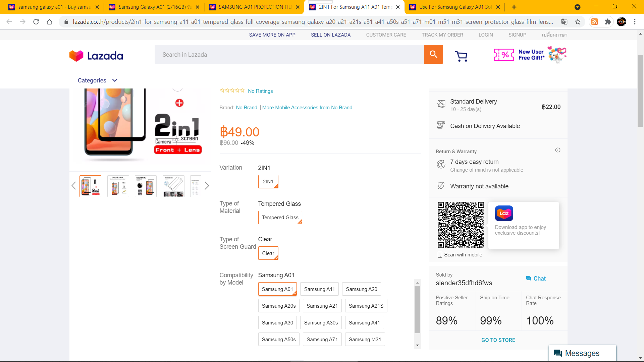Click the page scroll down arrow
644x362 pixels.
[x=640, y=358]
